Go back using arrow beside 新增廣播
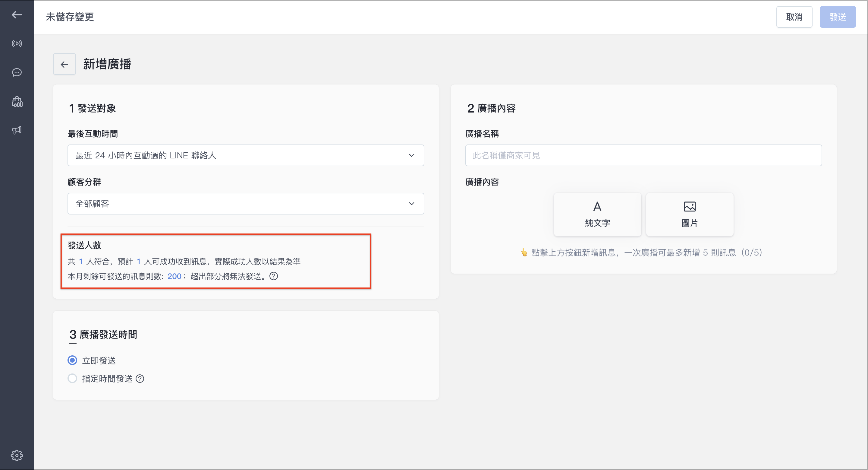 (x=64, y=64)
